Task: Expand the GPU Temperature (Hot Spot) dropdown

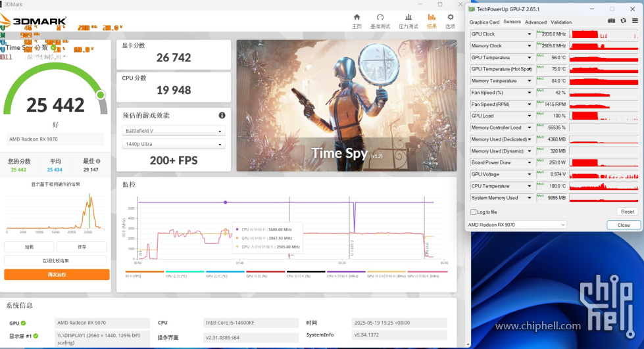Action: [529, 70]
